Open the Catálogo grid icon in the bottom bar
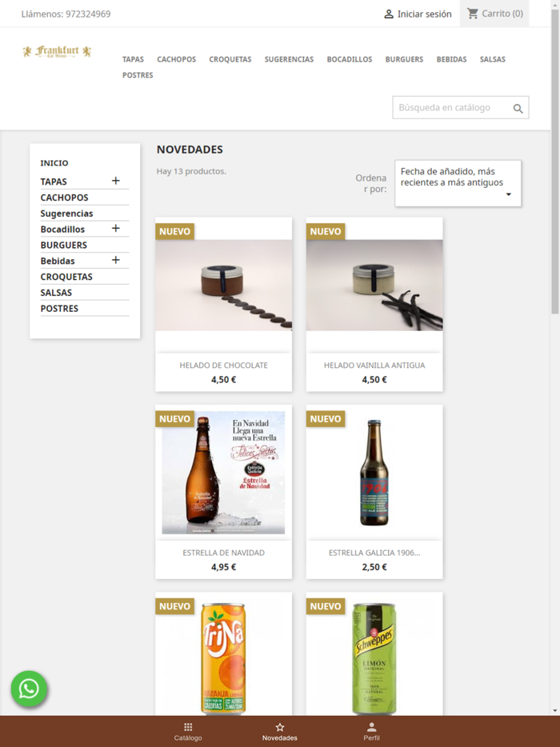The image size is (560, 747). point(188,727)
